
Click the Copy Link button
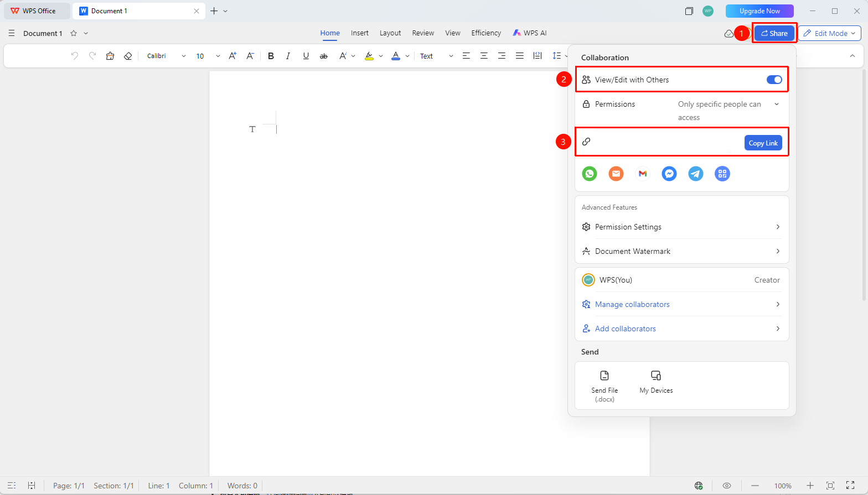pos(763,143)
